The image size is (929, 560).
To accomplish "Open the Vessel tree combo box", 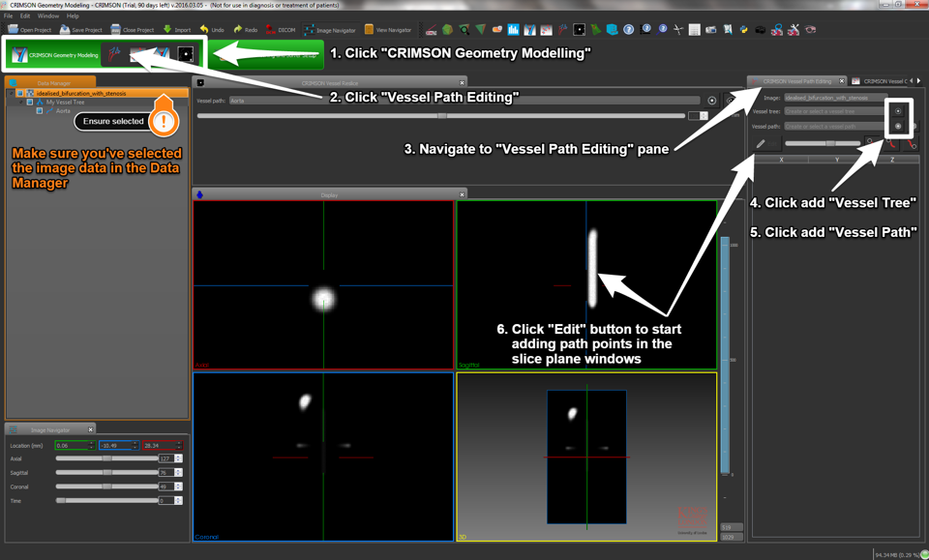I will [832, 112].
